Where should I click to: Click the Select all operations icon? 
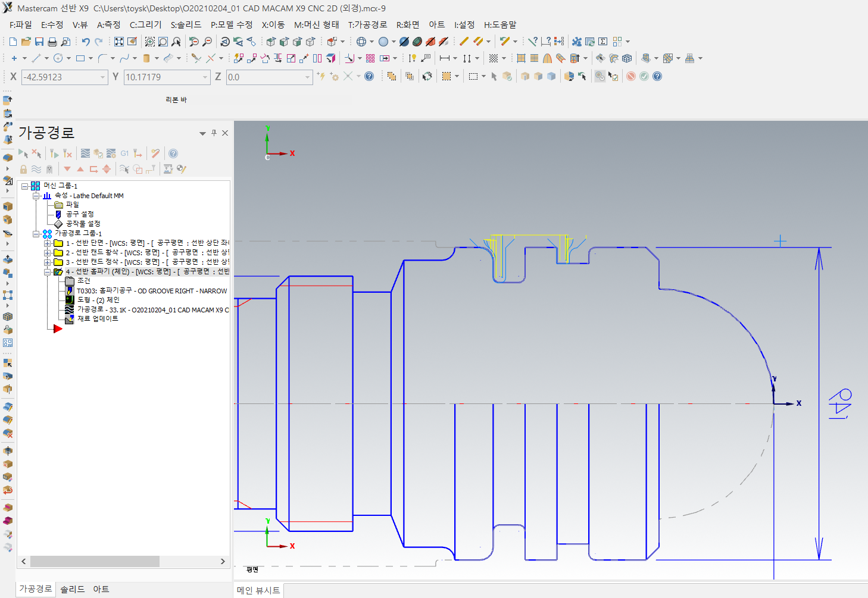click(x=23, y=154)
